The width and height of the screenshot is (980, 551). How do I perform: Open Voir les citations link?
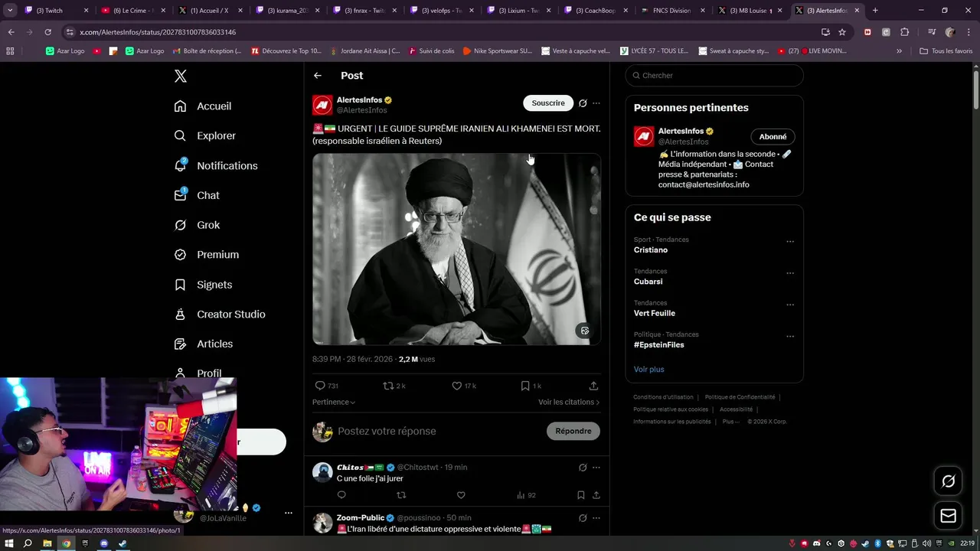click(x=569, y=402)
